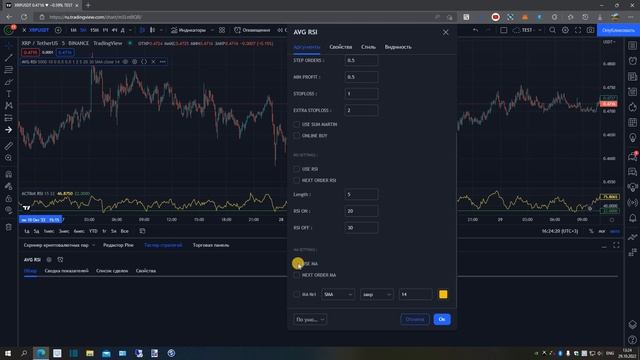This screenshot has width=640, height=360.
Task: Open the MA color swatch
Action: tap(443, 294)
